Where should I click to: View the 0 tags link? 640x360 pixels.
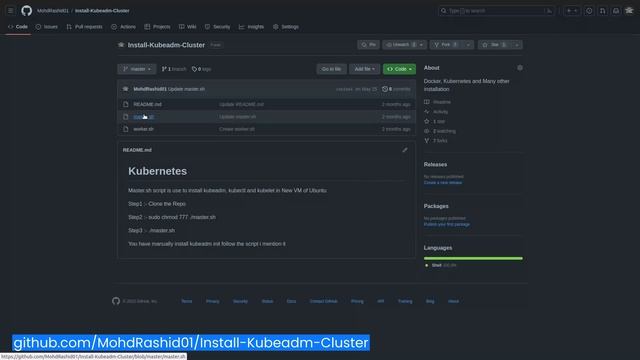201,69
